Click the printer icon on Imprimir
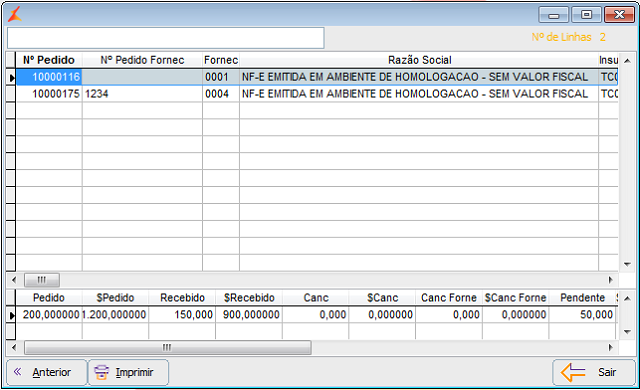The image size is (640, 390). 101,372
